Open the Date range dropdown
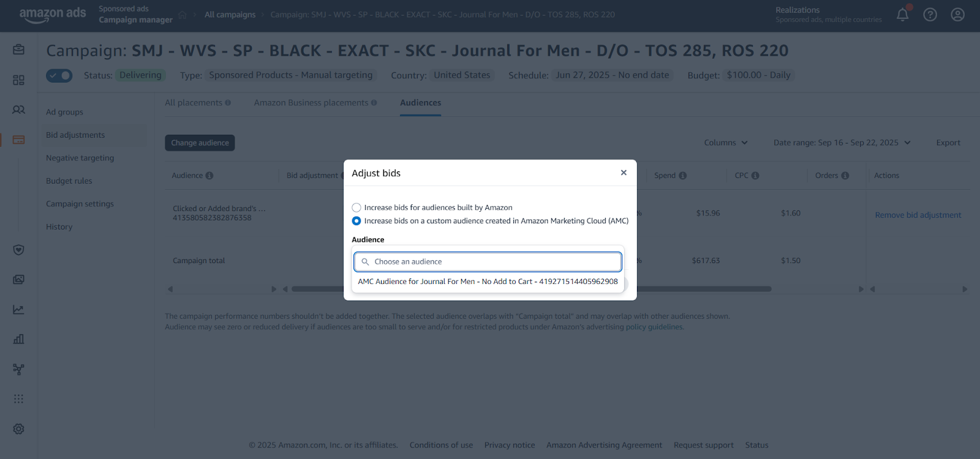 coord(842,143)
